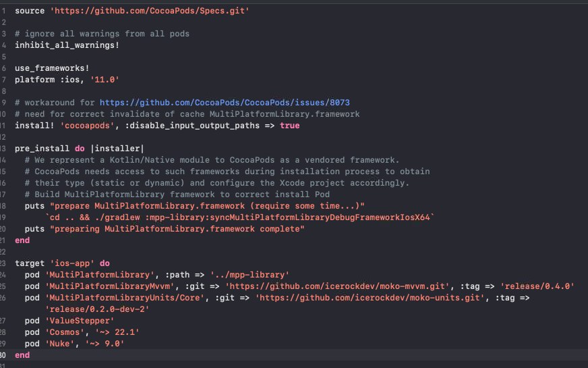This screenshot has width=588, height=368.
Task: Click the 'need for correct invalidate' comment line
Action: tap(187, 114)
